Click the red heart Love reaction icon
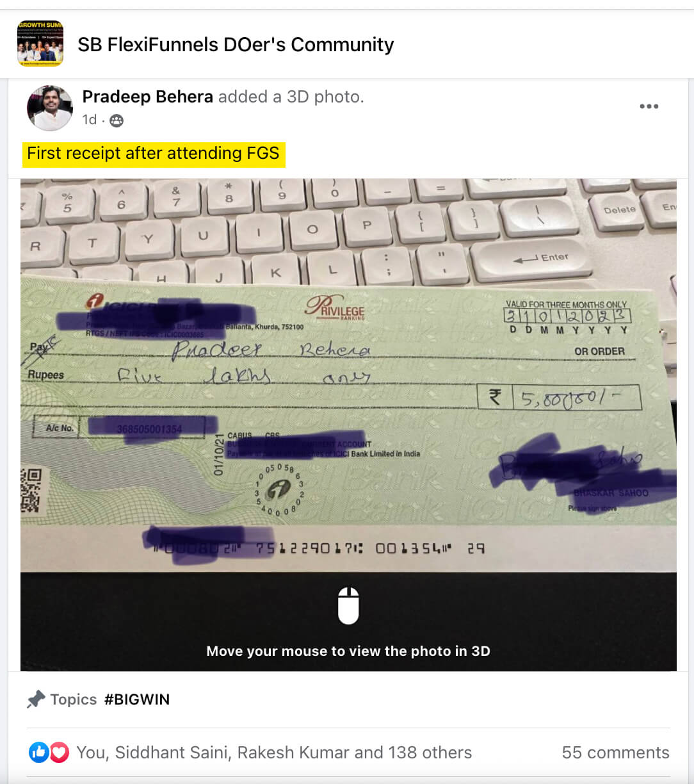694x784 pixels. point(59,752)
